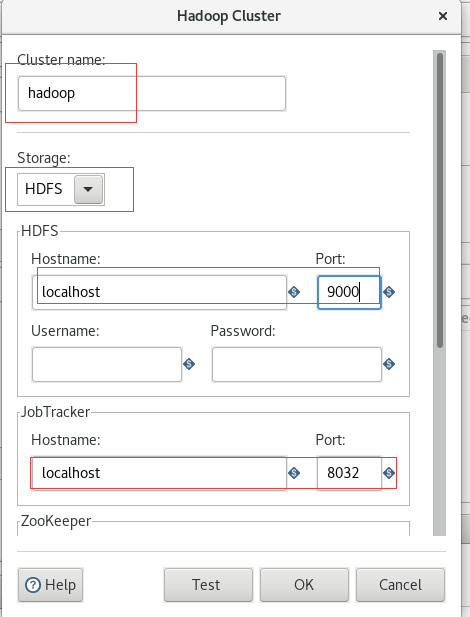Click the Test button
Viewport: 470px width, 617px height.
tap(208, 585)
